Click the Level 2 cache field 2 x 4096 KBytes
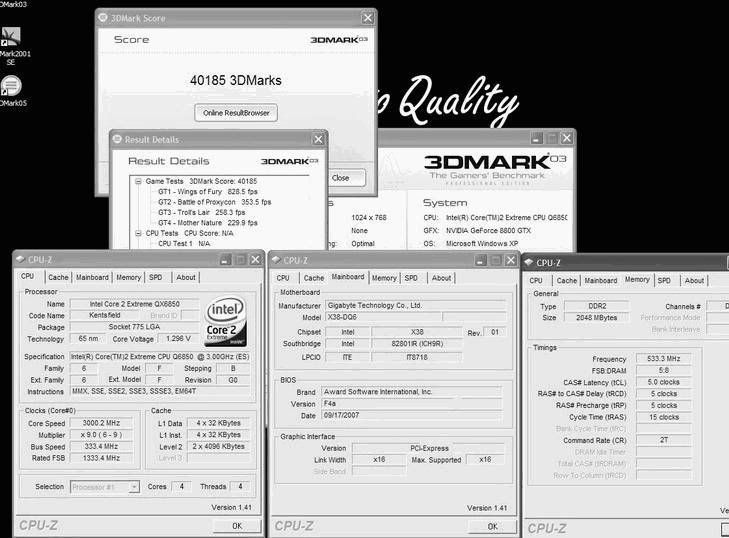Screen dimensions: 729x538 (219, 446)
